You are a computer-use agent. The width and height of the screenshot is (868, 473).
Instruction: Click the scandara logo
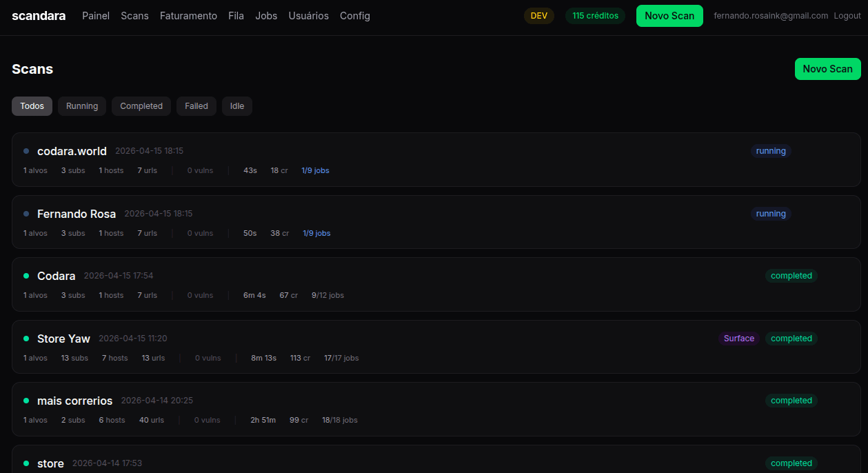pos(39,16)
